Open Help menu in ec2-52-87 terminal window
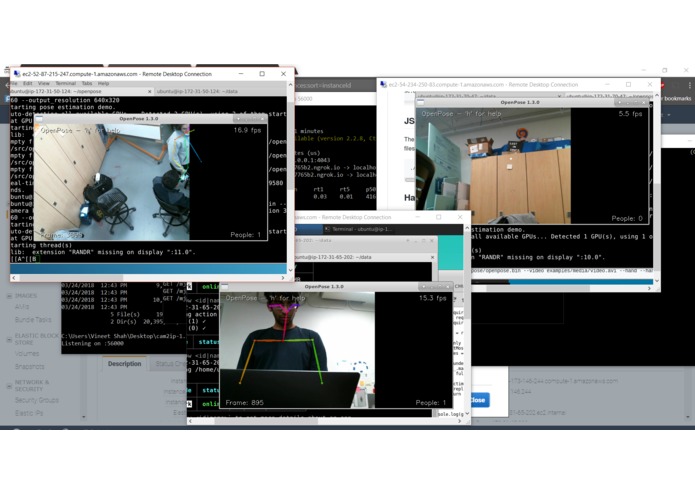The width and height of the screenshot is (695, 494). [x=103, y=83]
